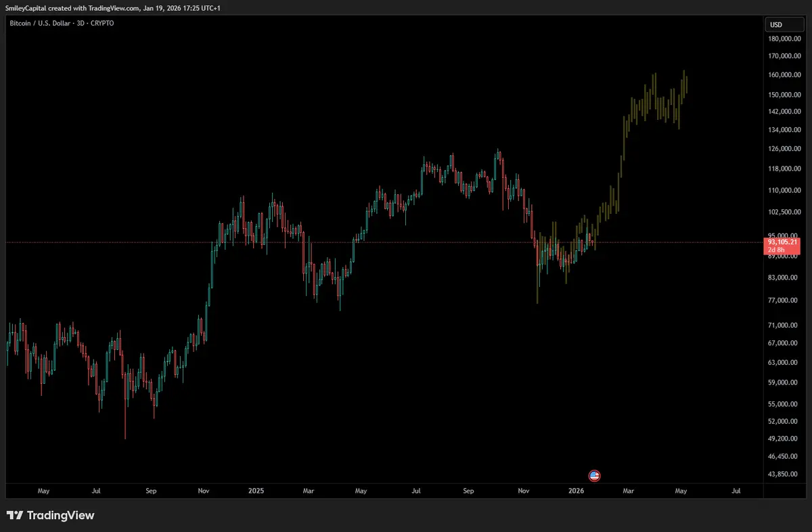Click the 2d 8h bar countdown label
The height and width of the screenshot is (532, 812).
(775, 250)
